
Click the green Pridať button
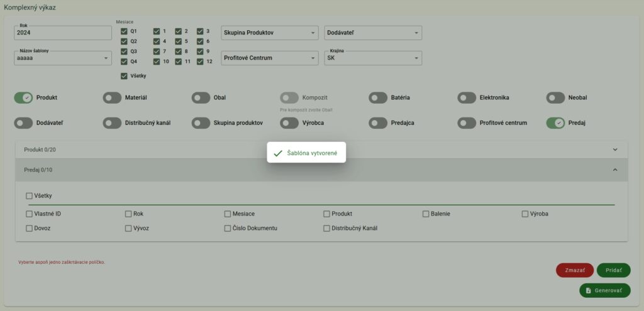pos(613,270)
